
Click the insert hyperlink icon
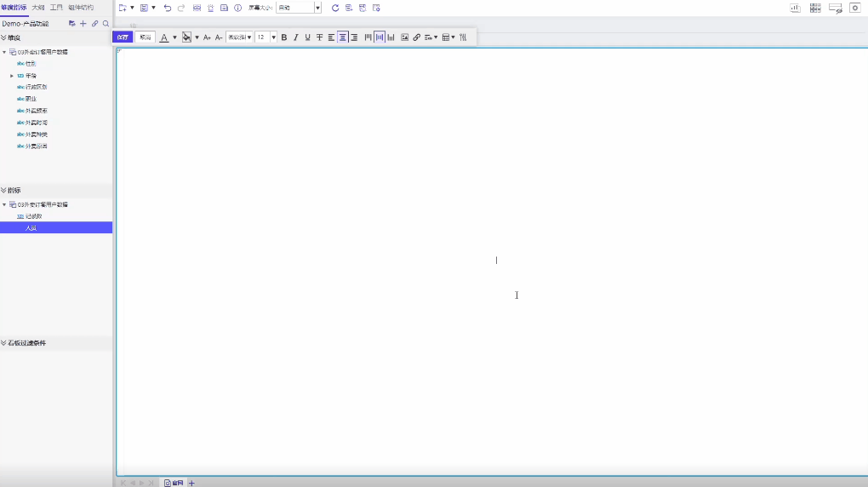click(416, 37)
